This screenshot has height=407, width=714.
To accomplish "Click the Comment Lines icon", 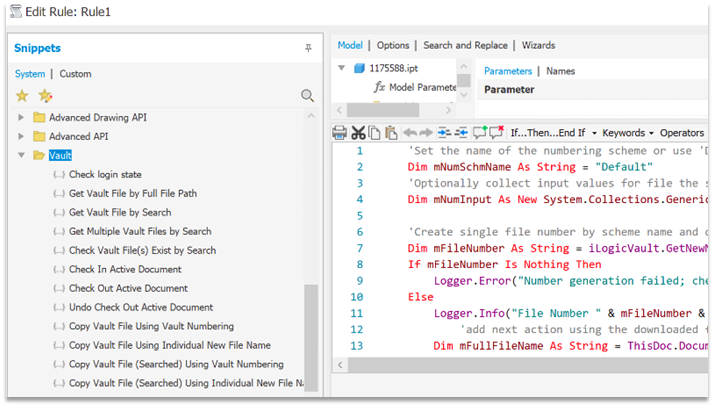I will tap(480, 132).
